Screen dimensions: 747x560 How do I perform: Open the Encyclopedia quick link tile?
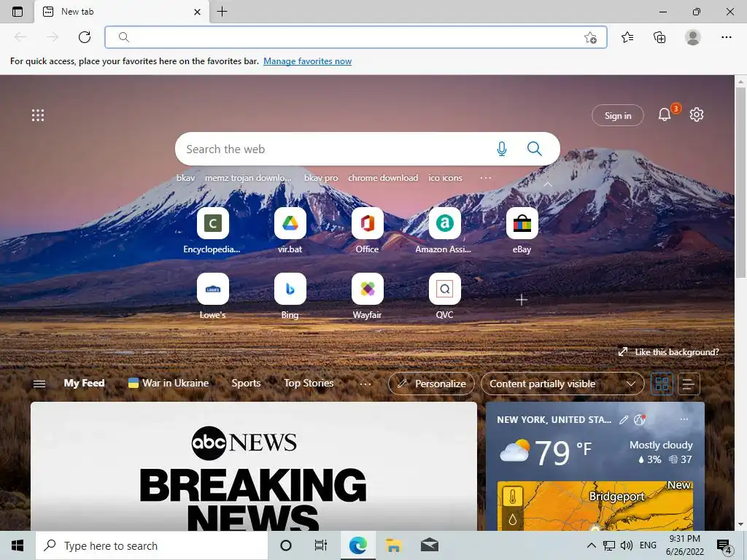pos(212,223)
